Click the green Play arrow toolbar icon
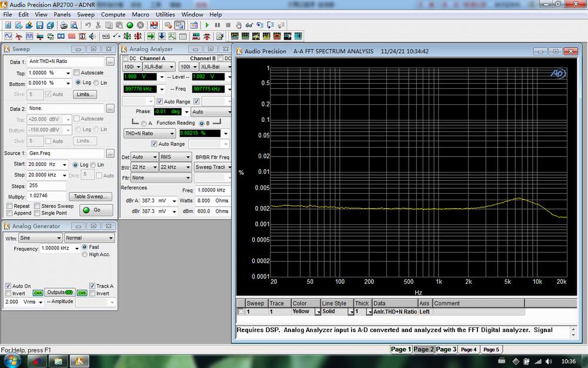588x368 pixels. coord(207,25)
